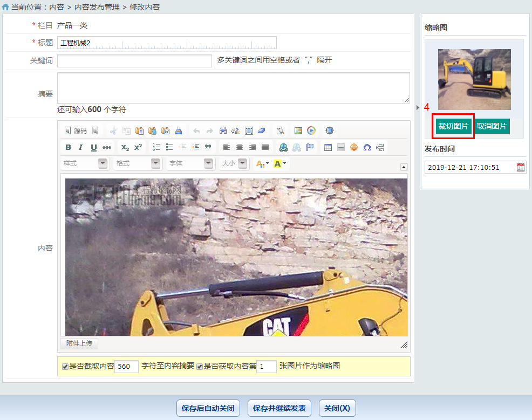Open the background color picker
Viewport: 532px width, 420px height.
[x=280, y=164]
